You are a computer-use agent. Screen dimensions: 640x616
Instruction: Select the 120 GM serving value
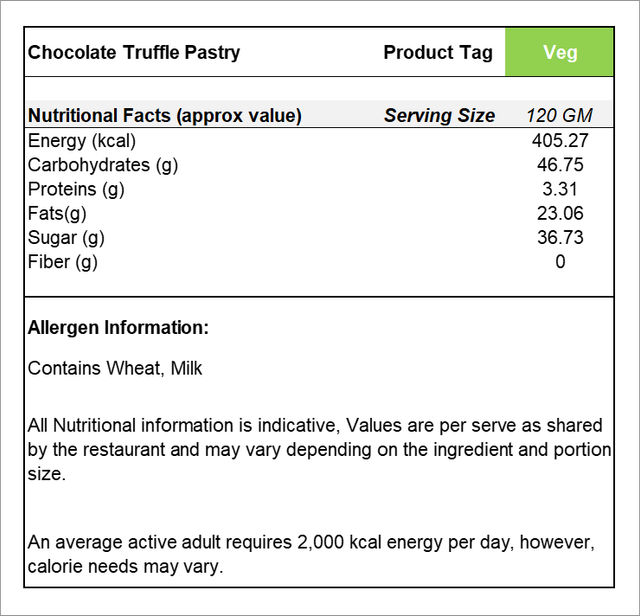click(x=559, y=116)
